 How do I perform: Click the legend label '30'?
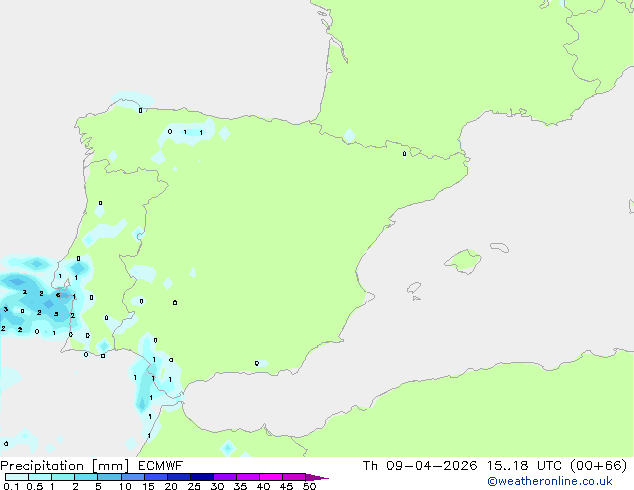pyautogui.click(x=217, y=486)
